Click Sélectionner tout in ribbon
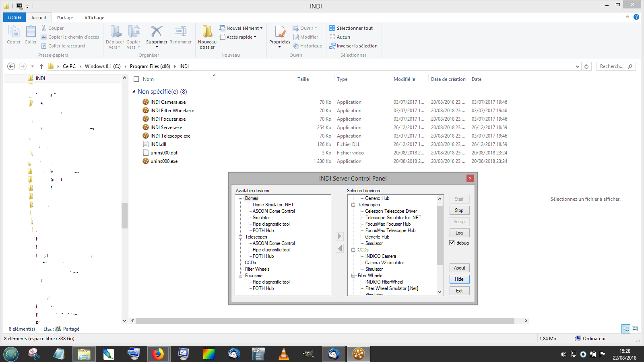The width and height of the screenshot is (644, 362). [351, 28]
